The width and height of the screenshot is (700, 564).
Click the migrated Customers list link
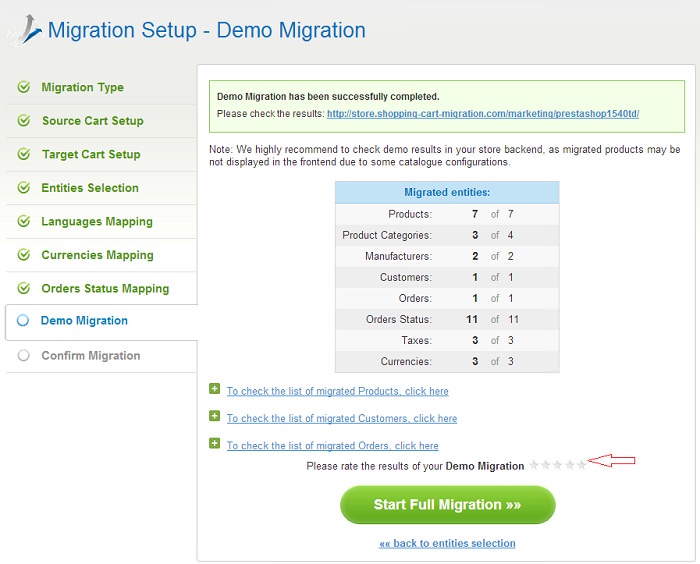pyautogui.click(x=342, y=418)
